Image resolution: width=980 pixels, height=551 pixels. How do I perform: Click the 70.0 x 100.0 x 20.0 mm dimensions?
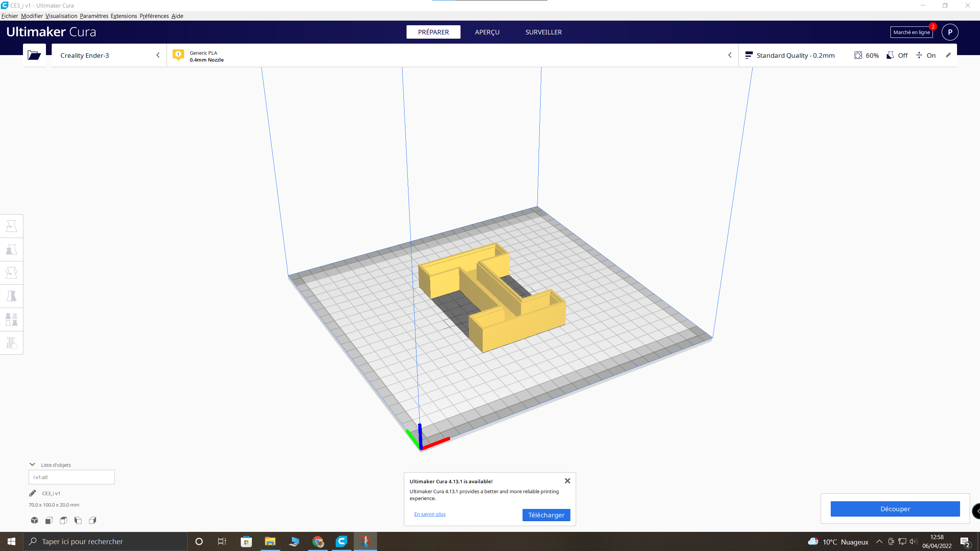(x=54, y=505)
